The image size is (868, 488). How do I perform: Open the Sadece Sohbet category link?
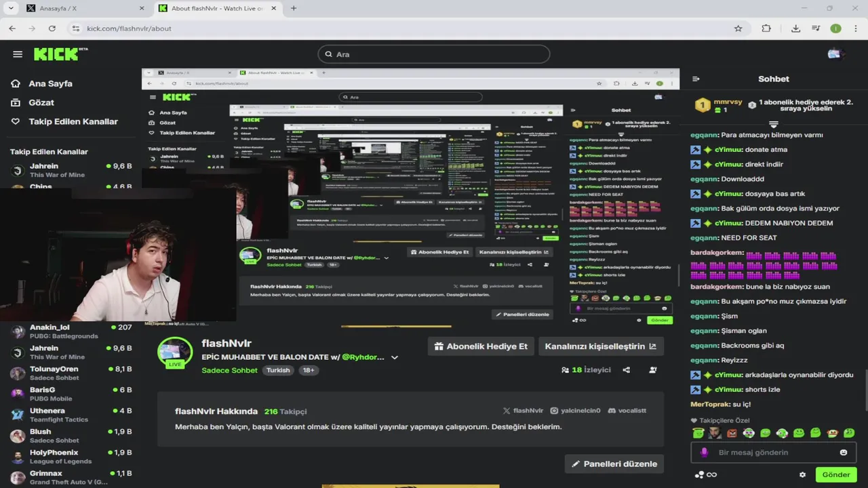point(229,370)
